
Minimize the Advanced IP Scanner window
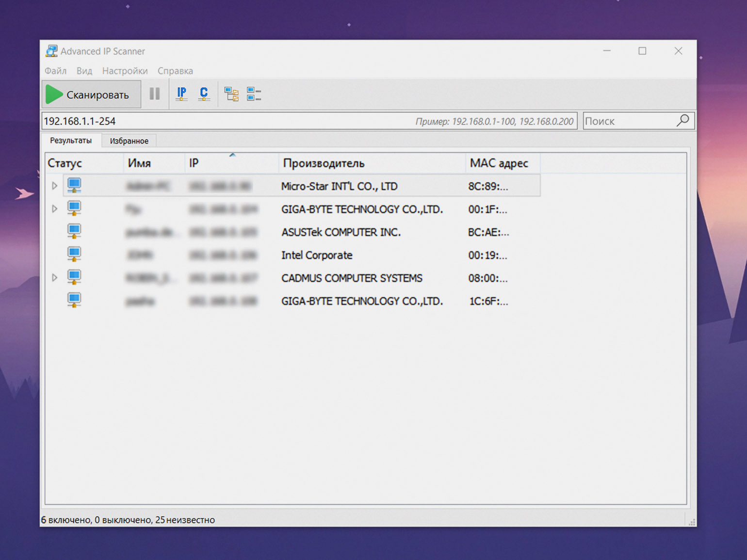pyautogui.click(x=607, y=51)
